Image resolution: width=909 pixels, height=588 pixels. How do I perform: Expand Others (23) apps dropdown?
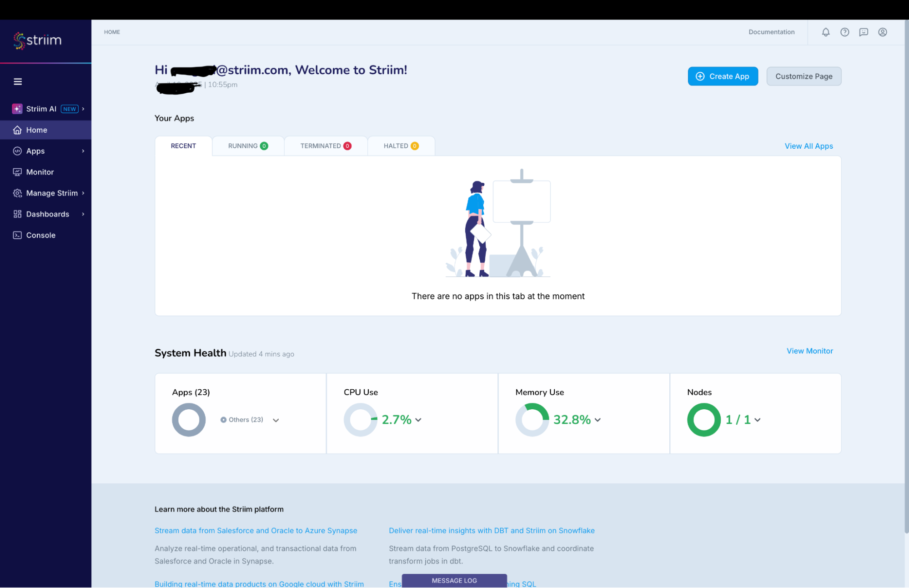(276, 420)
